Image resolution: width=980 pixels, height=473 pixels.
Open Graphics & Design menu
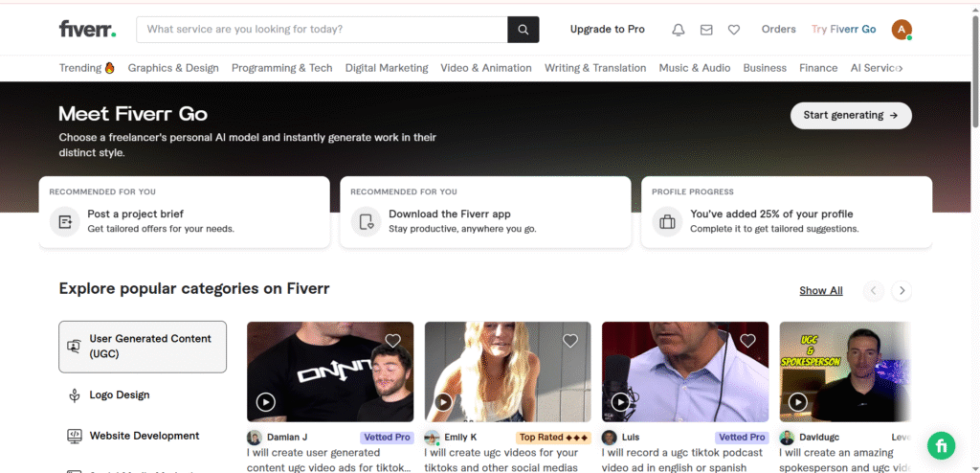[173, 68]
